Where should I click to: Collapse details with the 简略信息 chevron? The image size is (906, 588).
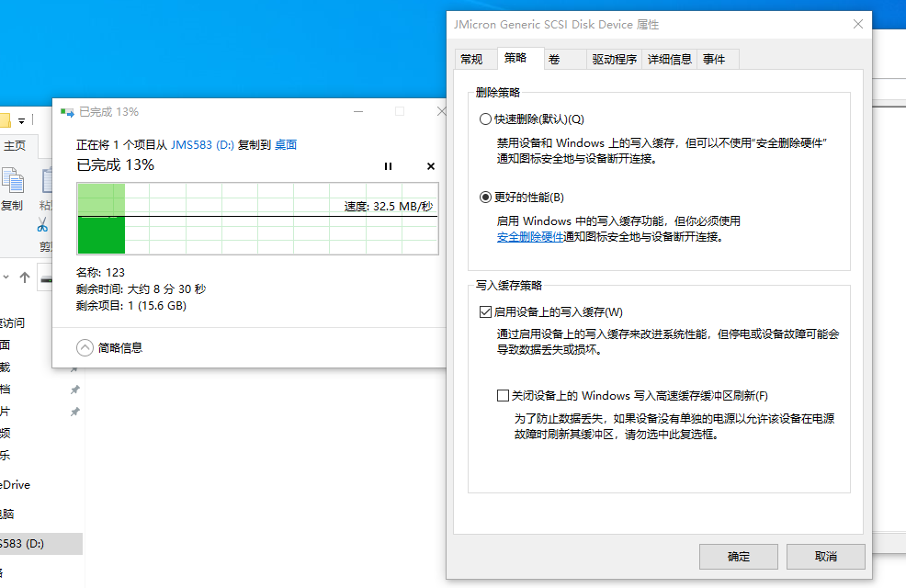click(85, 347)
